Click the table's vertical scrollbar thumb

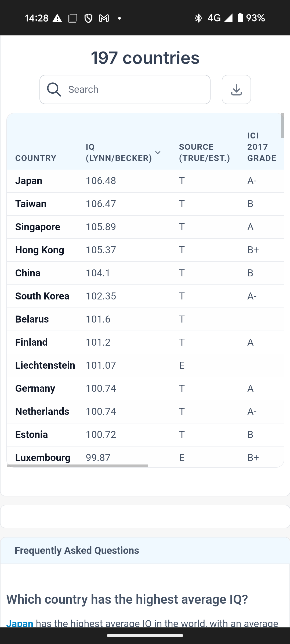pyautogui.click(x=282, y=126)
